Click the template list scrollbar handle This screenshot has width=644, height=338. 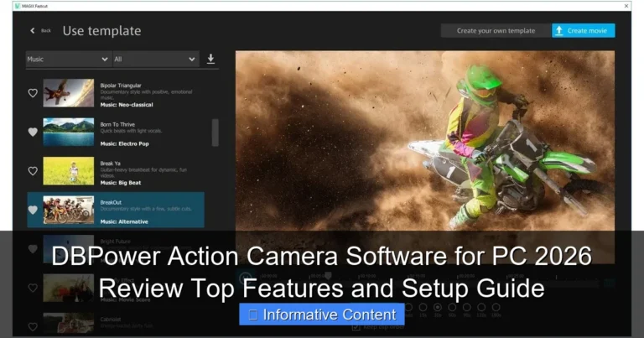click(x=216, y=133)
